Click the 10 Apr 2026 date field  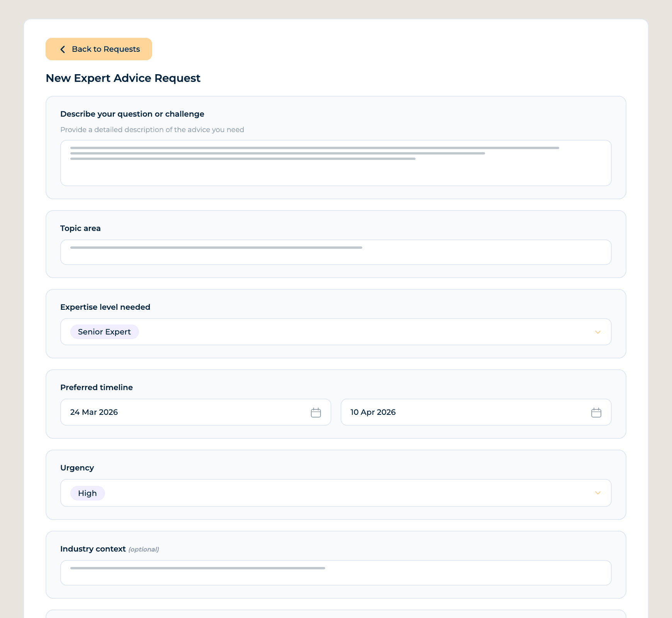tap(463, 412)
